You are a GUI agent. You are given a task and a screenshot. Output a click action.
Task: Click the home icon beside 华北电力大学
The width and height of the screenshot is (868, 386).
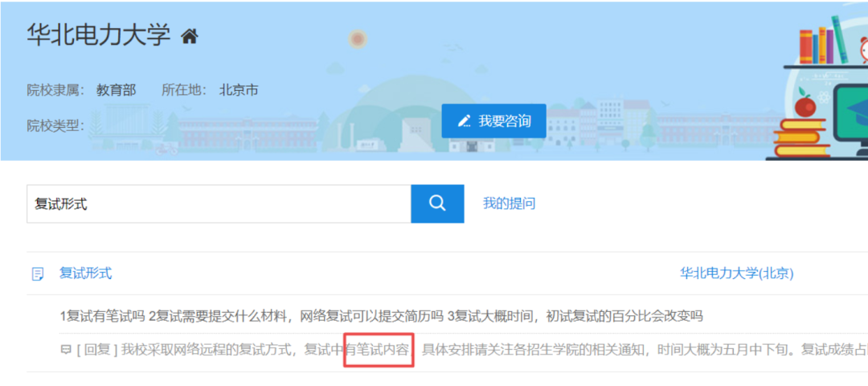pos(190,36)
